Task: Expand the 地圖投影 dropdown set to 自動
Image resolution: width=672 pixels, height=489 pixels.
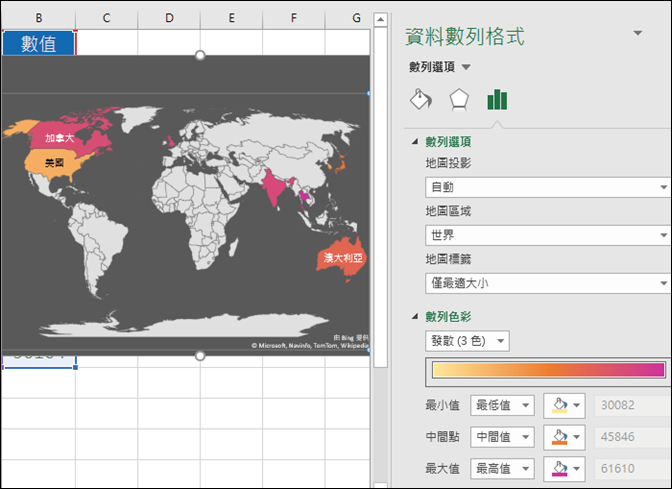Action: point(547,187)
